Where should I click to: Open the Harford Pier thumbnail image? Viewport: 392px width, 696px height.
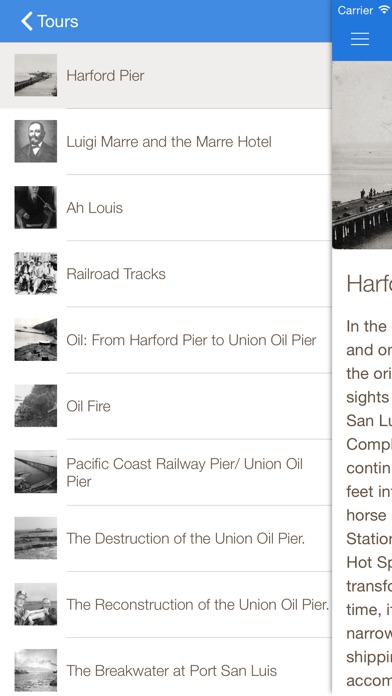(x=36, y=75)
